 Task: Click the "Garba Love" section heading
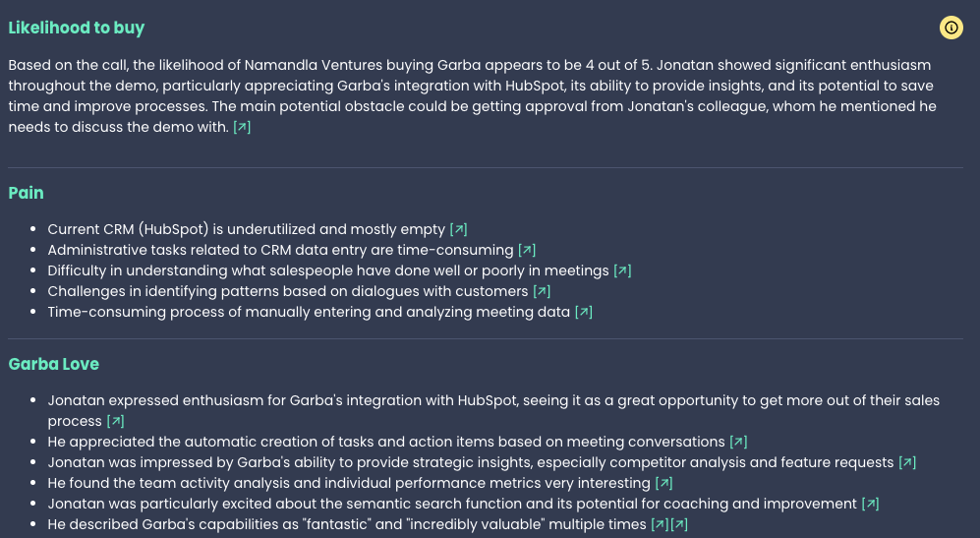[54, 364]
